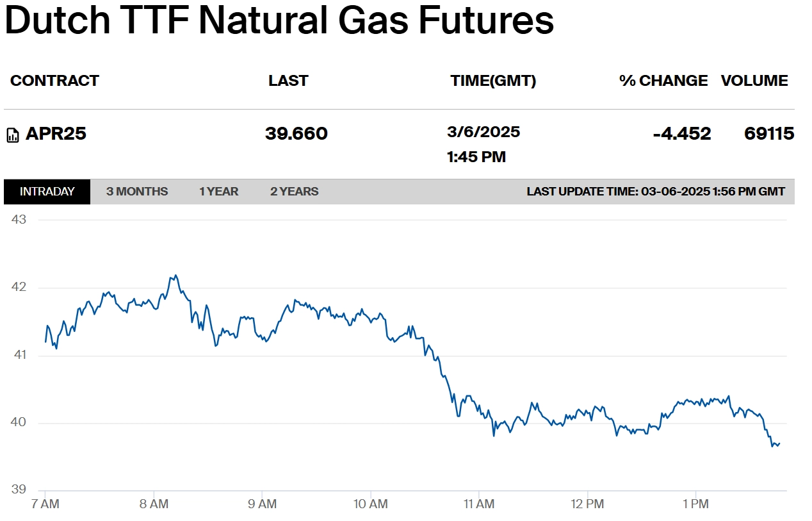Click the chart icon beside APR25
The height and width of the screenshot is (521, 812).
coord(13,135)
